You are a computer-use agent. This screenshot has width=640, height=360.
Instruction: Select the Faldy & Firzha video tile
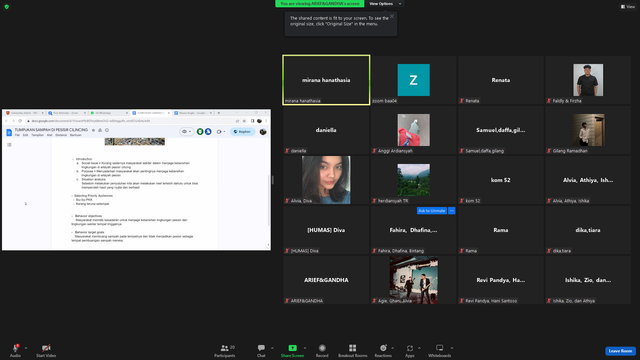[588, 80]
